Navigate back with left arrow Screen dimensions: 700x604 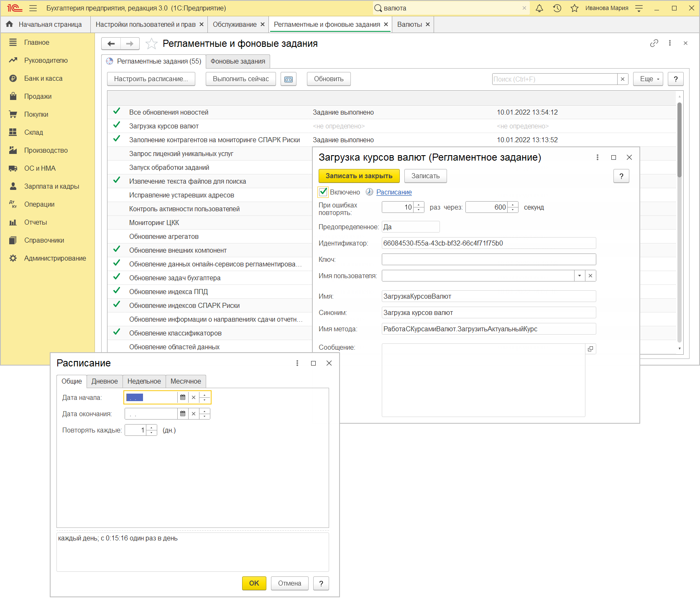tap(111, 44)
